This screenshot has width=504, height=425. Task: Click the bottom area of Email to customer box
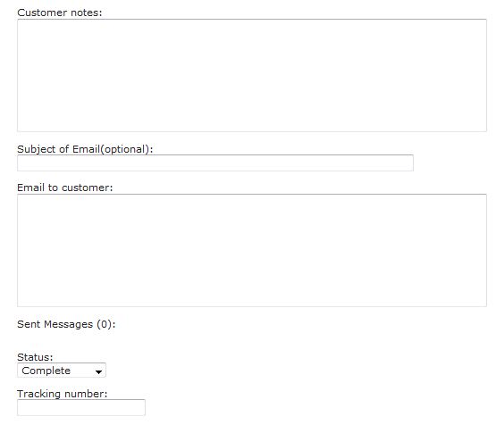coord(252,300)
